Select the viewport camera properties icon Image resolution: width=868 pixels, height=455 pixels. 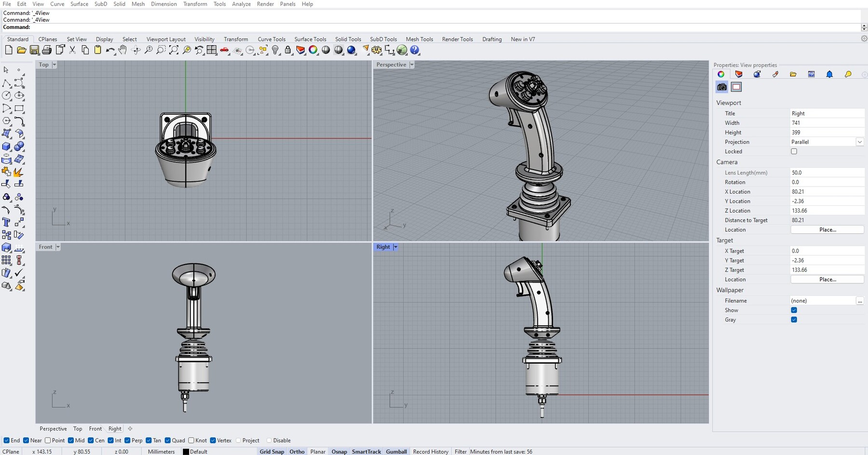click(x=722, y=87)
